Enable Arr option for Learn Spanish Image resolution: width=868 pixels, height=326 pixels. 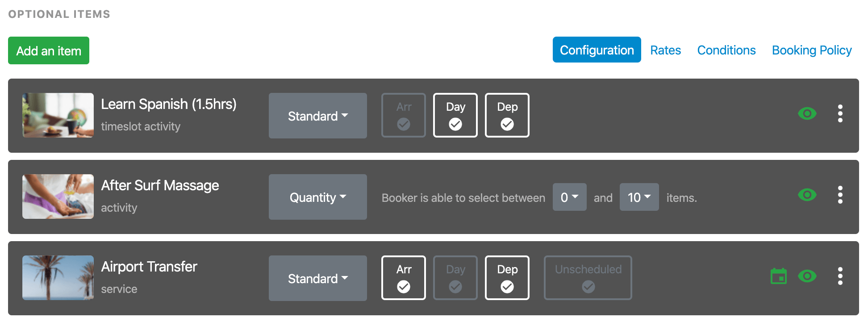(x=404, y=115)
